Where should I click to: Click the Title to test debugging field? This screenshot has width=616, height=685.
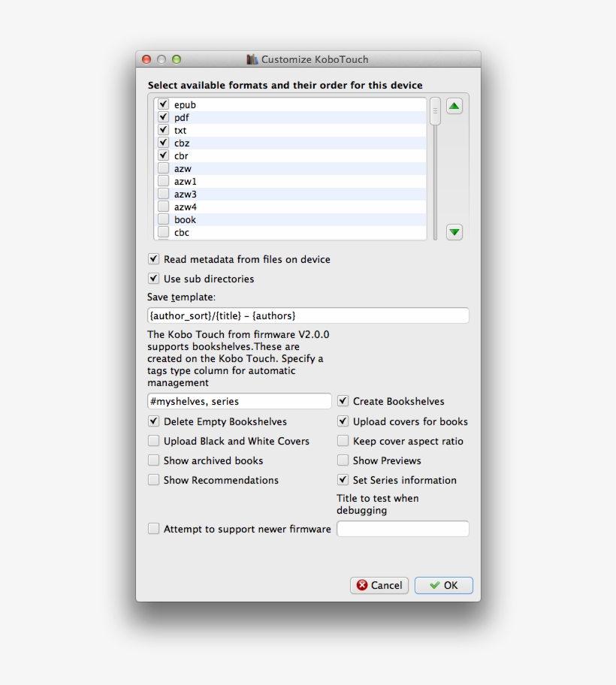point(403,529)
